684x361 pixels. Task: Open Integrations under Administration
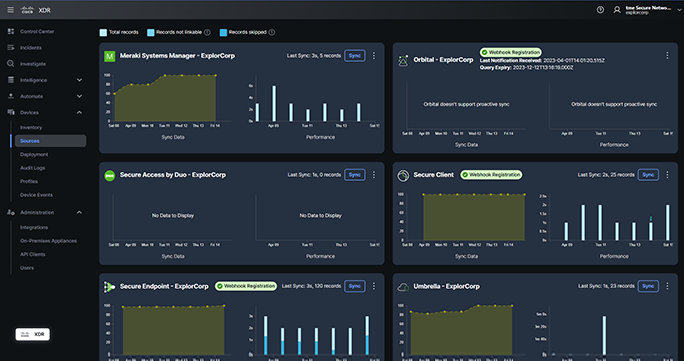click(34, 227)
